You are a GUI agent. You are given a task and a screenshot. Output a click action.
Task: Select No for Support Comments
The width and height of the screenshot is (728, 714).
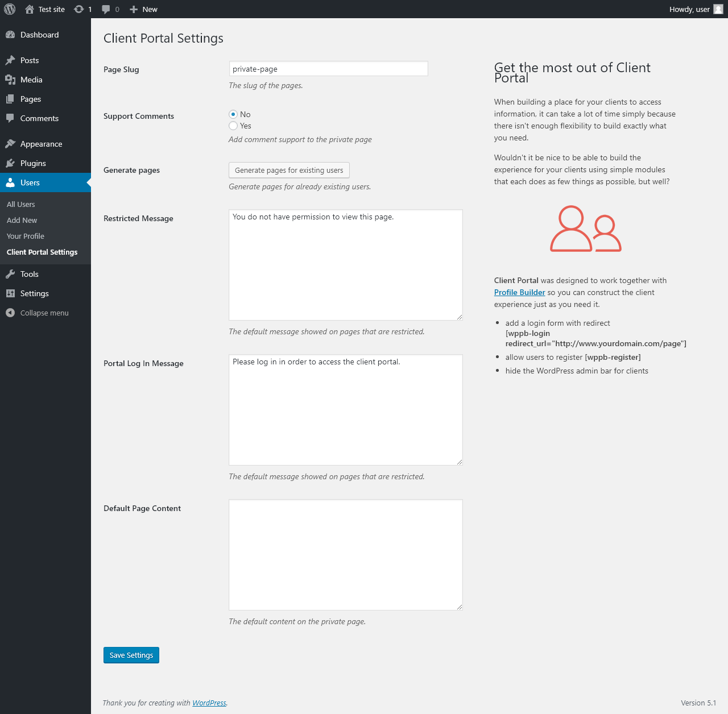coord(233,114)
